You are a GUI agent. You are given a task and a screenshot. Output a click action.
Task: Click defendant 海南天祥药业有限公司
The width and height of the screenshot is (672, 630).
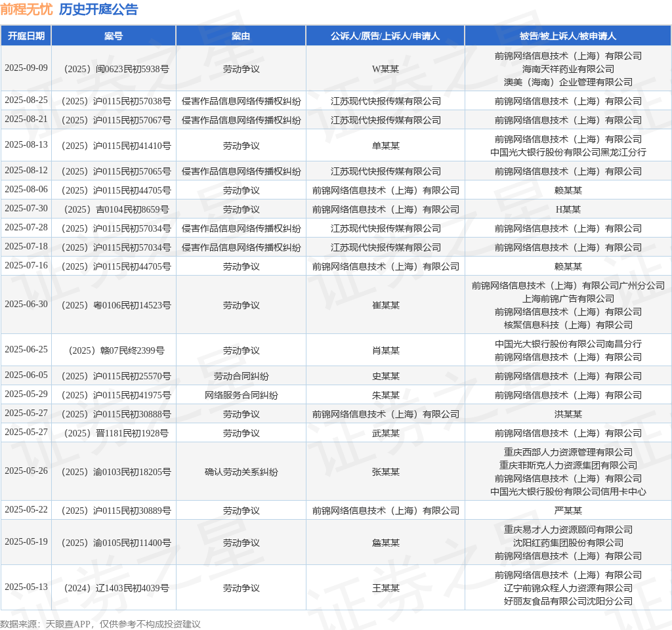568,69
